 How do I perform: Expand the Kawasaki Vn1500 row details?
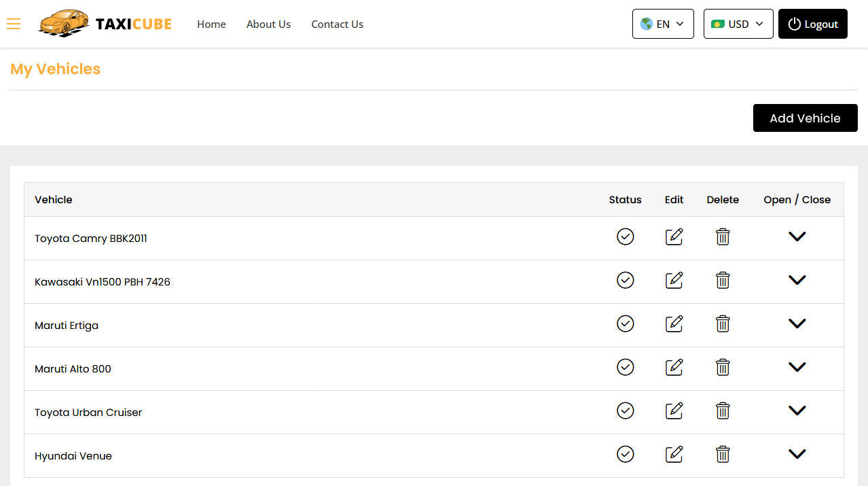tap(797, 280)
